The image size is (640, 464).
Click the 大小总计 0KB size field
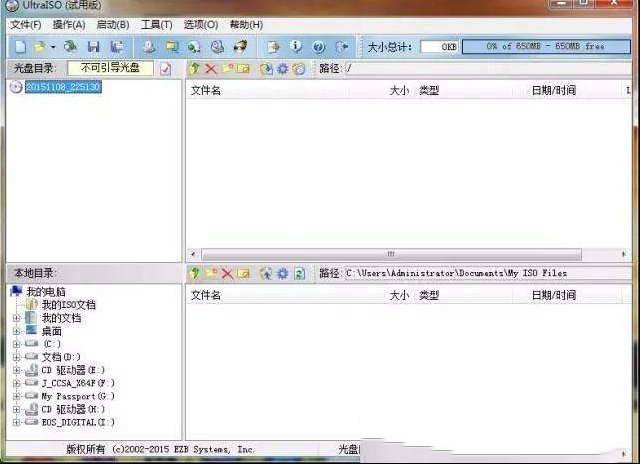click(440, 47)
